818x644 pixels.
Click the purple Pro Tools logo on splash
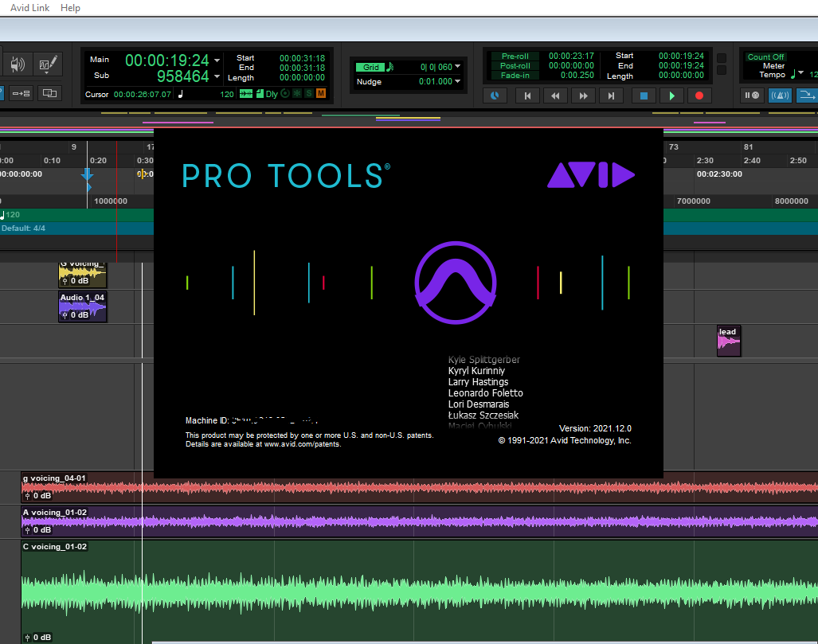456,283
